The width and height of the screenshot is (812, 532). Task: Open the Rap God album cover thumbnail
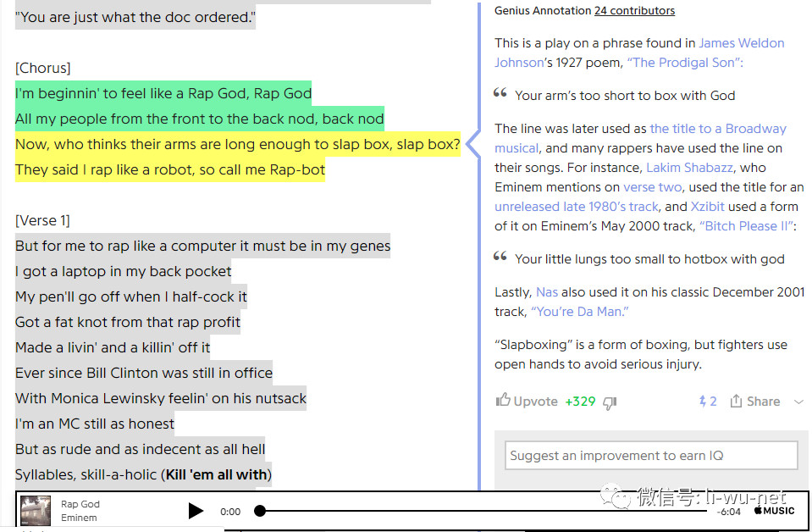point(36,510)
